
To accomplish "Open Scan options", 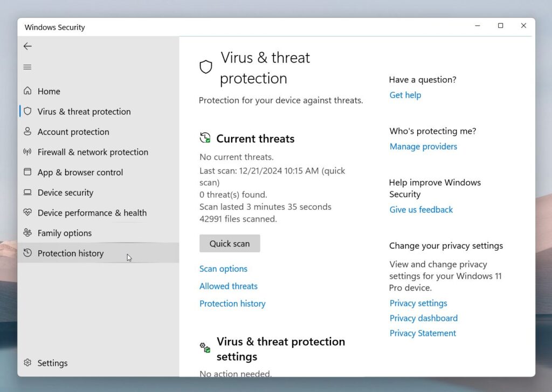I will (x=223, y=269).
